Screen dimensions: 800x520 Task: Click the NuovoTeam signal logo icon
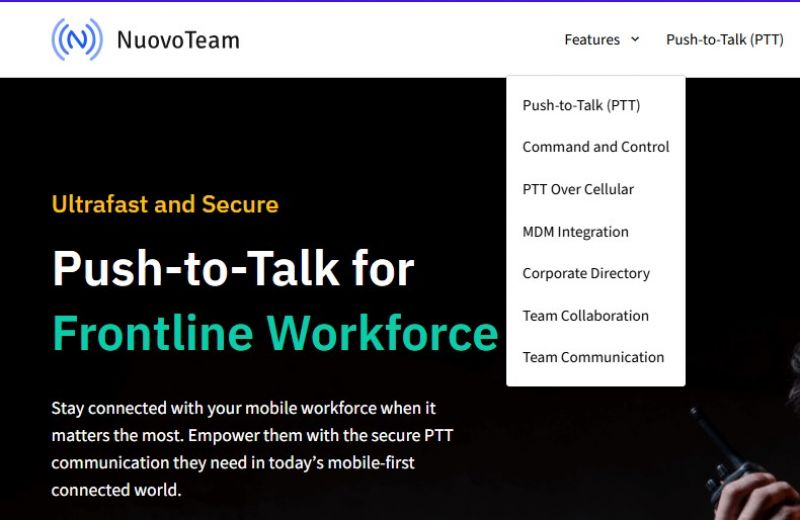click(77, 39)
